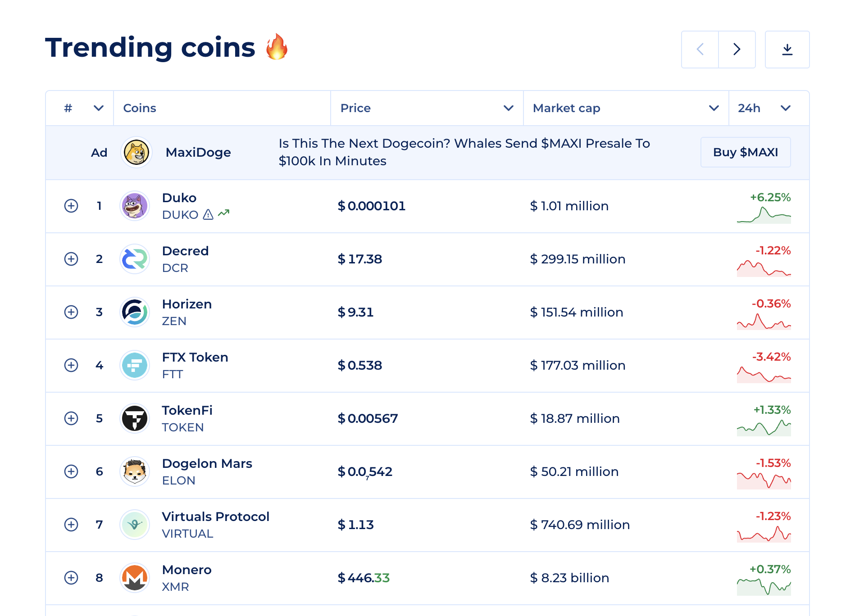The height and width of the screenshot is (616, 855).
Task: Go to next page of trending coins
Action: coord(737,50)
